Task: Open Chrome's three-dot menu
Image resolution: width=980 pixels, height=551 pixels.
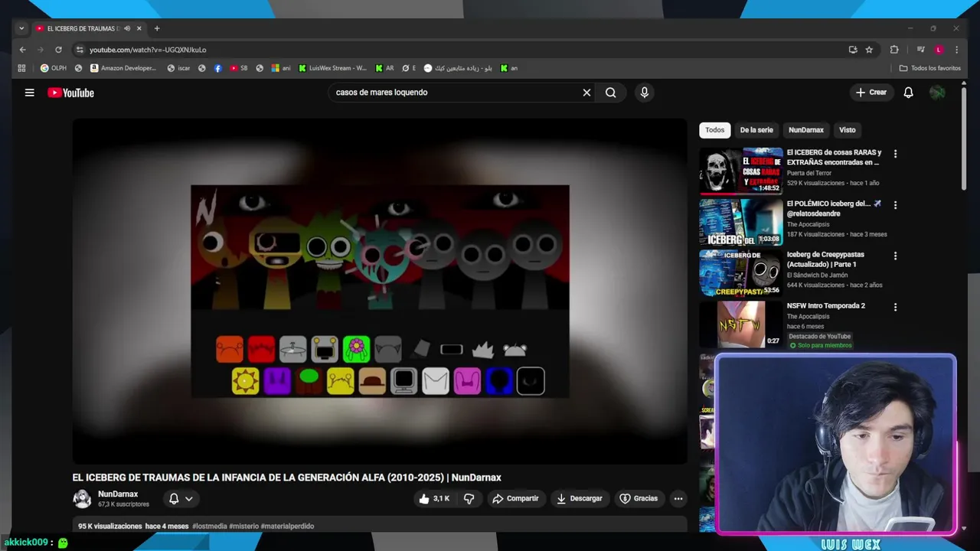Action: (956, 50)
